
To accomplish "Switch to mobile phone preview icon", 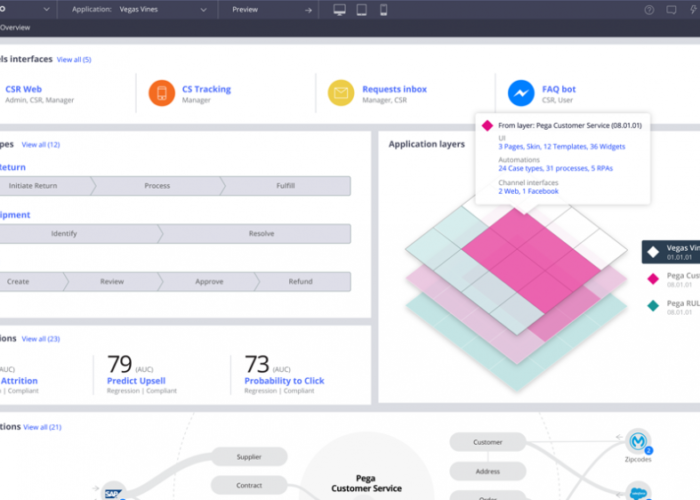I will pyautogui.click(x=383, y=10).
